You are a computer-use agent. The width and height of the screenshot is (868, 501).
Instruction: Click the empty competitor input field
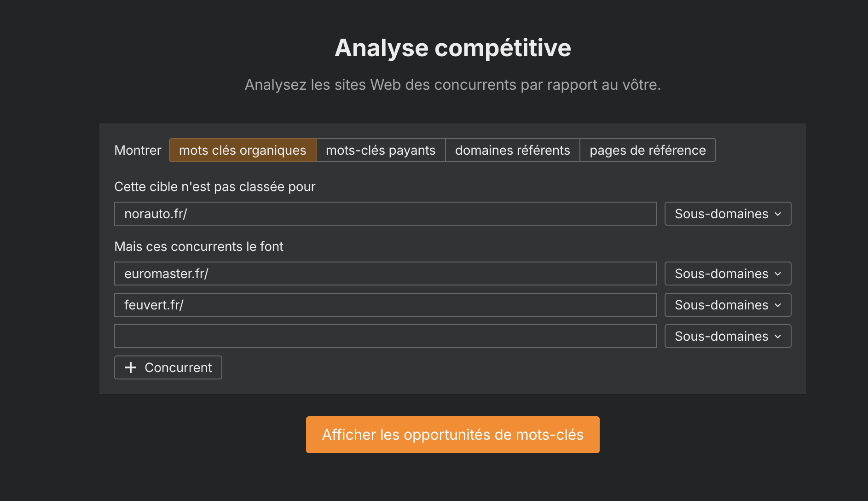tap(386, 336)
